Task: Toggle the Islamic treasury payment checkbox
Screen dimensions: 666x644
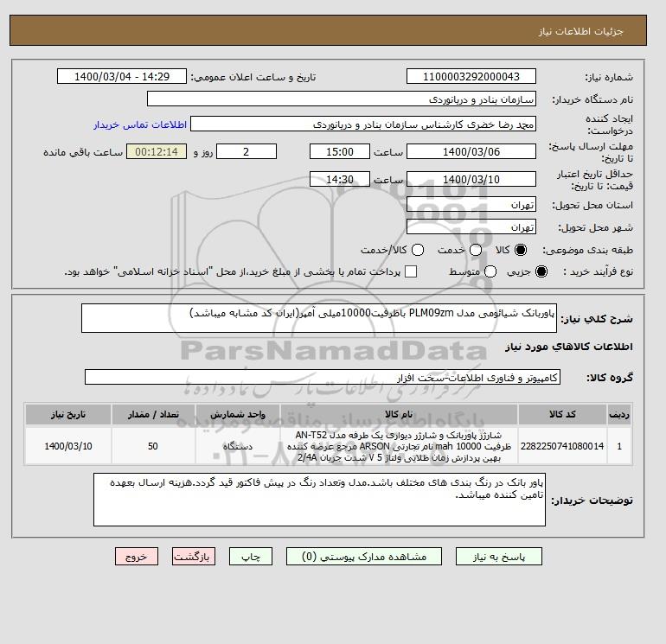Action: [411, 271]
